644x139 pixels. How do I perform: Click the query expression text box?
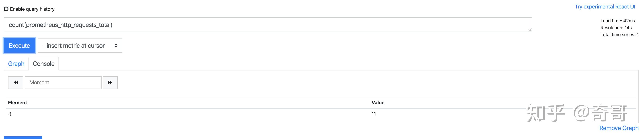pyautogui.click(x=268, y=25)
